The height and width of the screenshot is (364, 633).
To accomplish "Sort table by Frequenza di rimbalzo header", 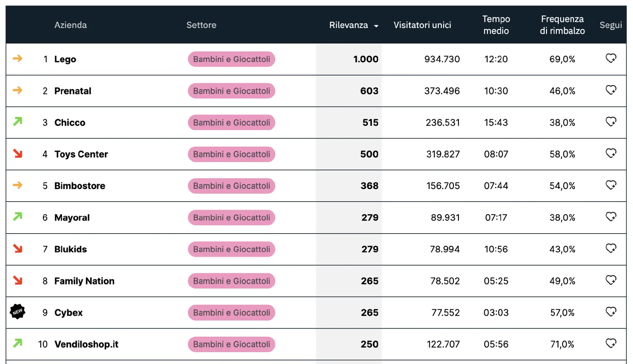I will pyautogui.click(x=562, y=25).
